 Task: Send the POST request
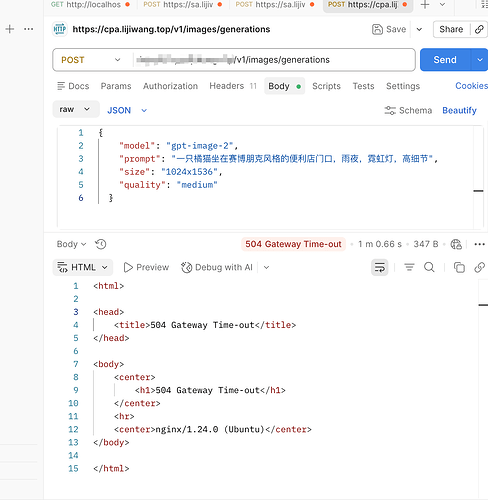(445, 60)
